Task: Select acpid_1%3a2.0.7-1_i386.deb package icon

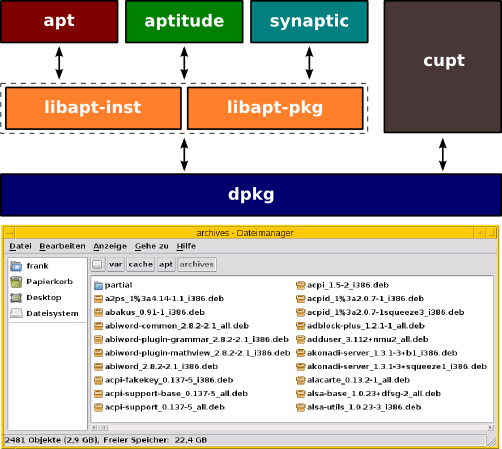Action: [301, 299]
